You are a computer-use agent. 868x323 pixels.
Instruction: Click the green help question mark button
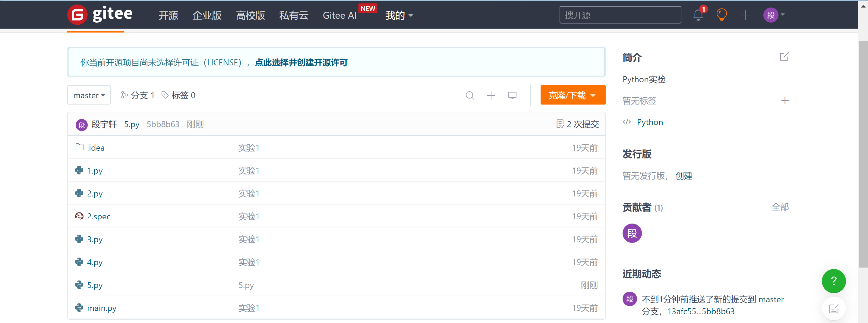tap(834, 281)
